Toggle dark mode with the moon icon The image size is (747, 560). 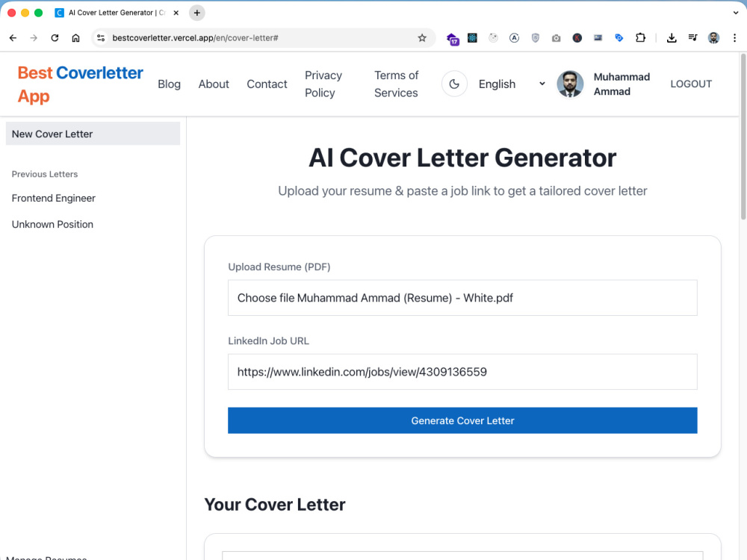[x=454, y=84]
